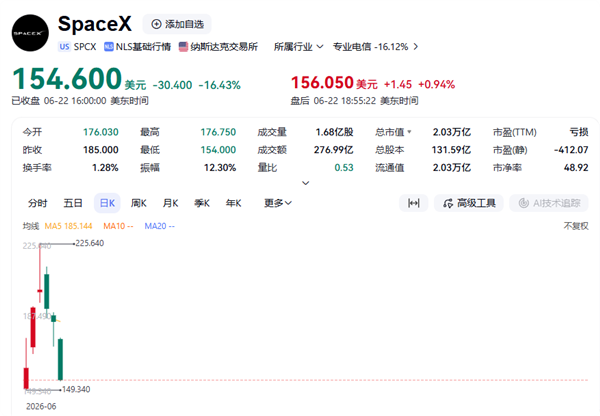Click the 2026-06 date axis label
The width and height of the screenshot is (600, 416).
click(x=41, y=406)
